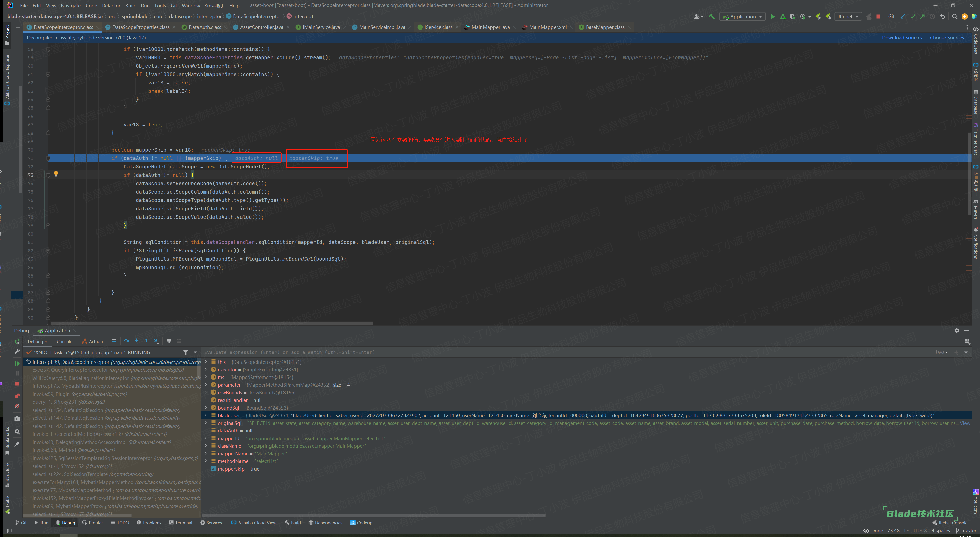980x537 pixels.
Task: Click the Step Over debugger icon
Action: pyautogui.click(x=126, y=341)
